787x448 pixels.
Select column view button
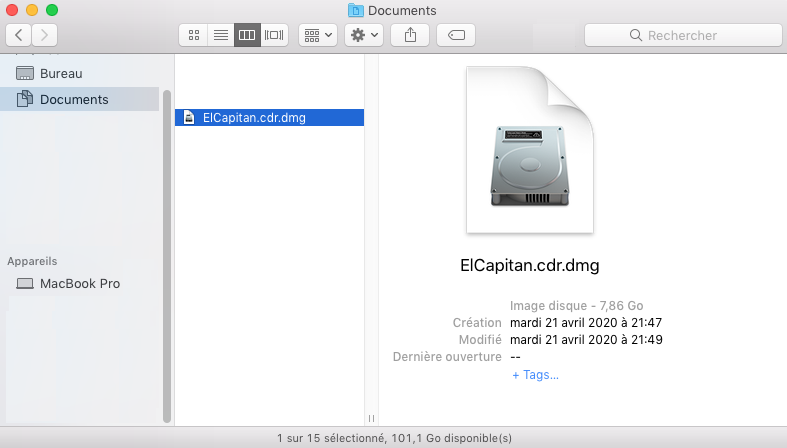[x=247, y=35]
